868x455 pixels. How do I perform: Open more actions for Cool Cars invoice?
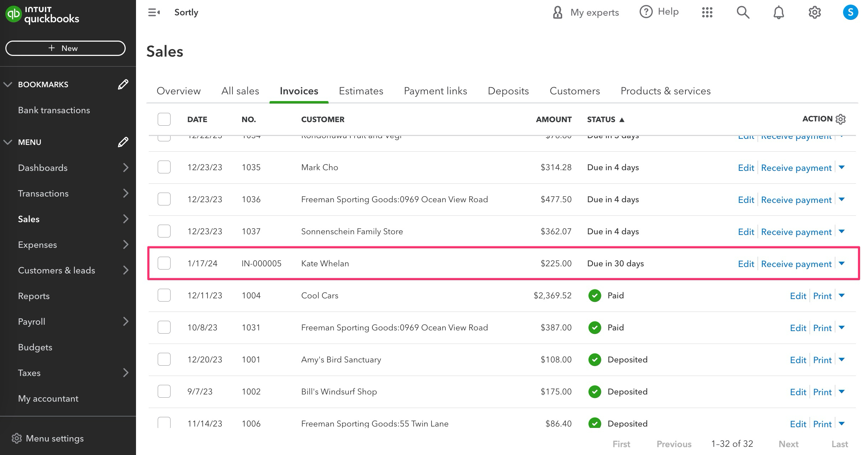tap(842, 295)
